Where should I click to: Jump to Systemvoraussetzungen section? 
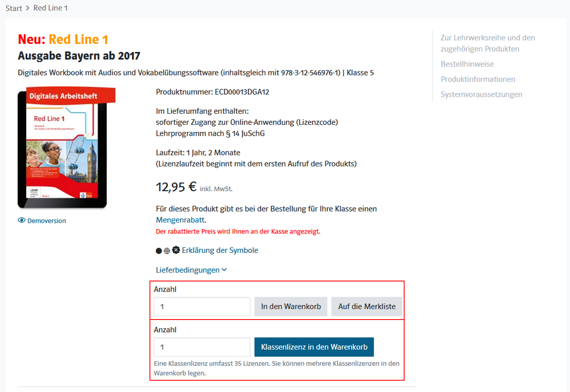481,94
